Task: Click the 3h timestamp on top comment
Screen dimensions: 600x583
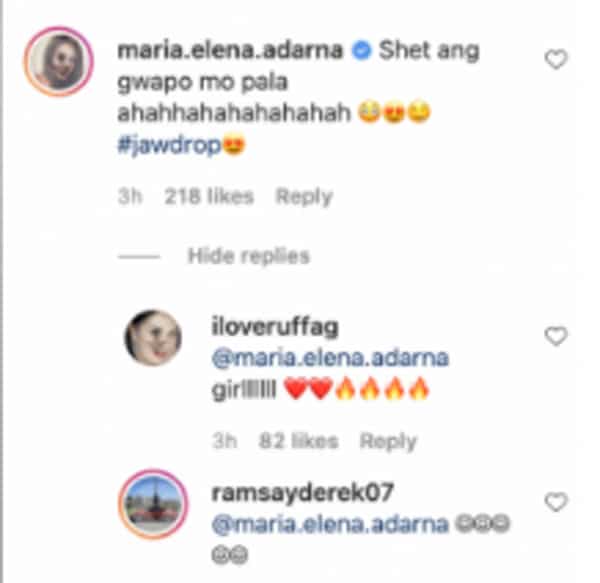Action: [130, 197]
